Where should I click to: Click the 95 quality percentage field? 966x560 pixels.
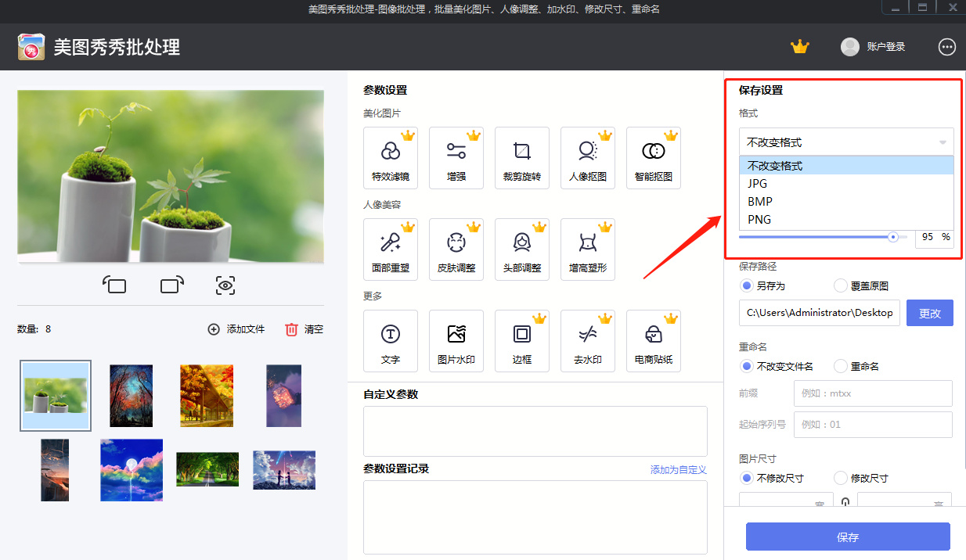(x=935, y=236)
